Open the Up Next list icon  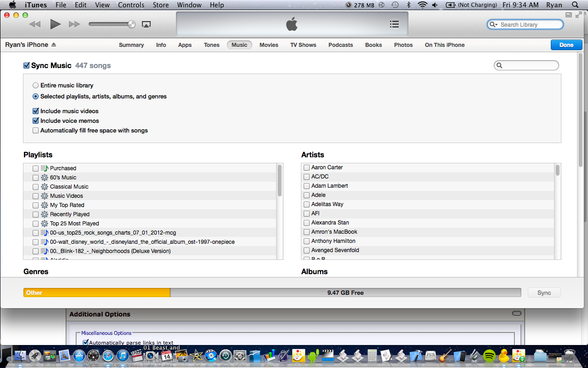click(x=394, y=24)
